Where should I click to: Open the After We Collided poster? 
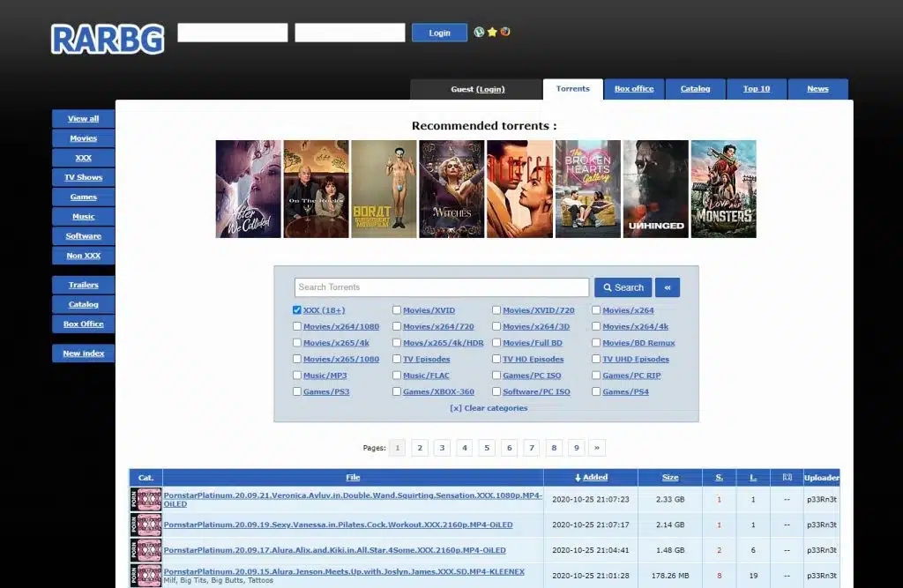[248, 189]
